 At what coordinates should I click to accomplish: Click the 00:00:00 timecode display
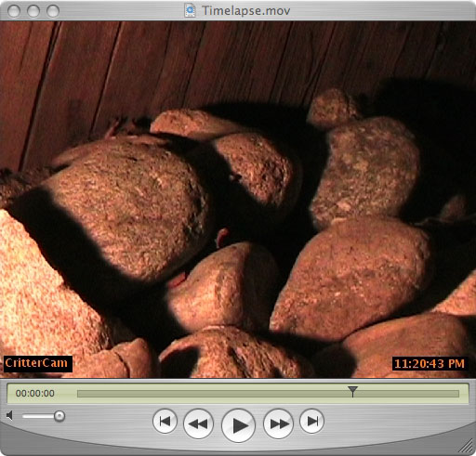click(x=35, y=394)
